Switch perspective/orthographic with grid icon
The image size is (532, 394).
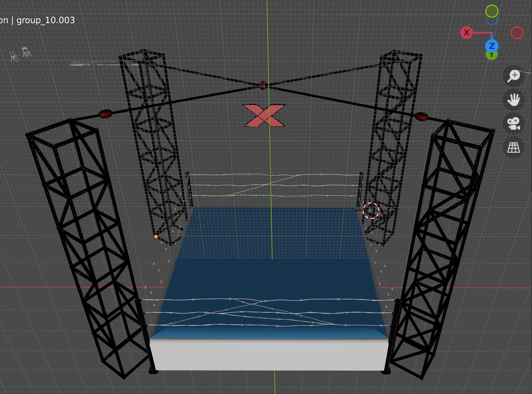[514, 148]
